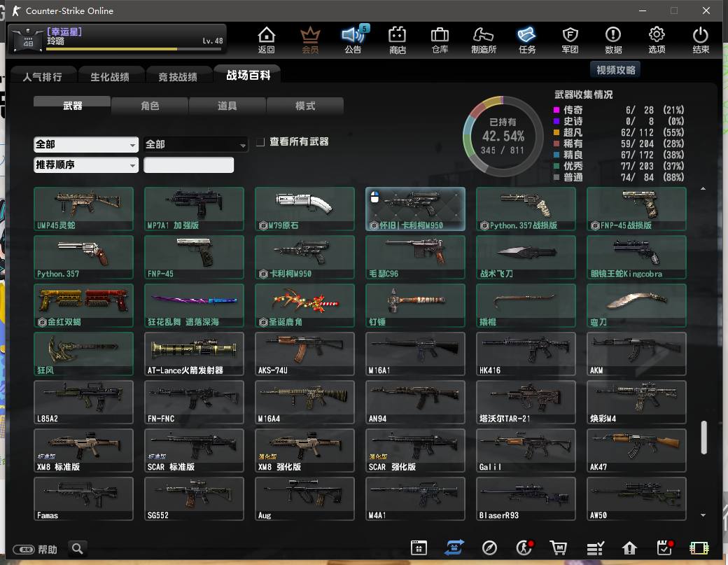
Task: Click the blue gift exchange arrows icon
Action: coord(454,547)
